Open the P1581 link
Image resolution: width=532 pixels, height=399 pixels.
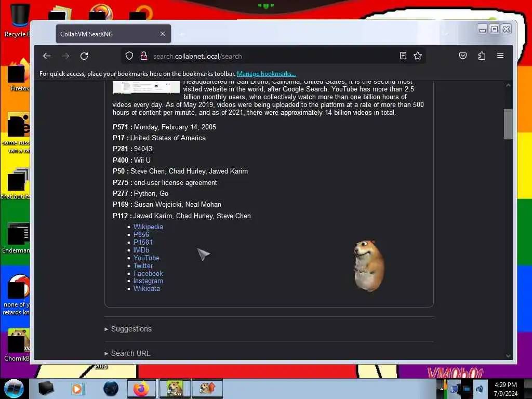(x=143, y=242)
